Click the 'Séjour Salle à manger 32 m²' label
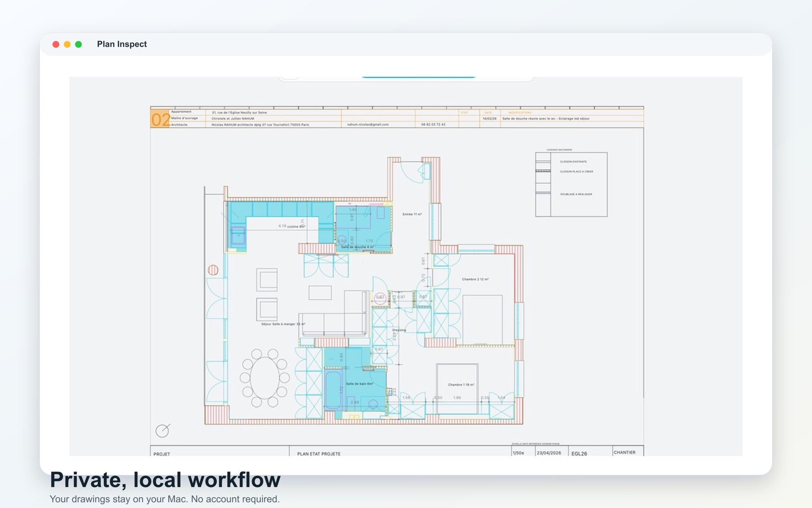Image resolution: width=812 pixels, height=508 pixels. [x=283, y=324]
